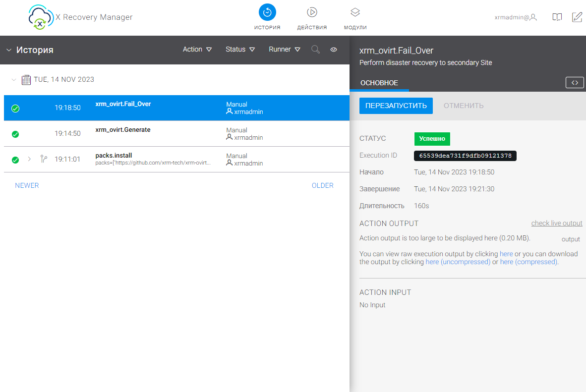The image size is (586, 392).
Task: Toggle the eye visibility icon in history header
Action: coord(334,50)
